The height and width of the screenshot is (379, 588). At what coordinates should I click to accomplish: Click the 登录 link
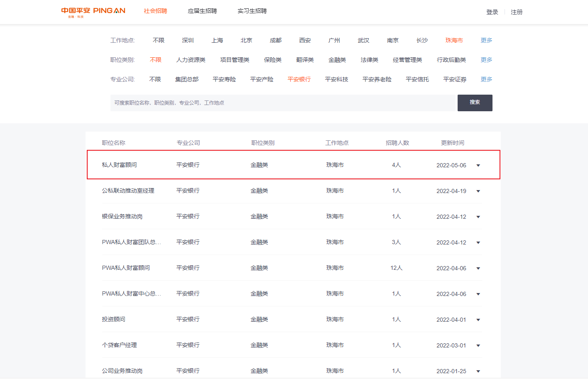[x=492, y=12]
